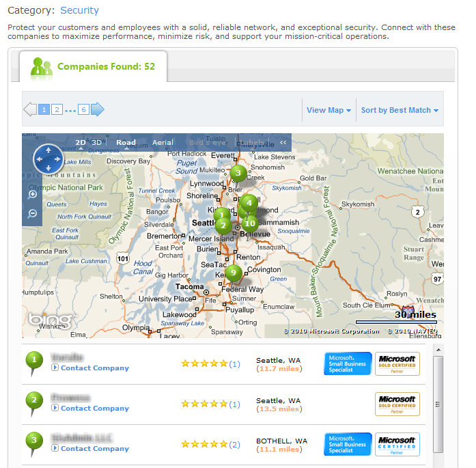This screenshot has width=476, height=468.
Task: Collapse the map toolbar with chevrons
Action: pyautogui.click(x=283, y=143)
